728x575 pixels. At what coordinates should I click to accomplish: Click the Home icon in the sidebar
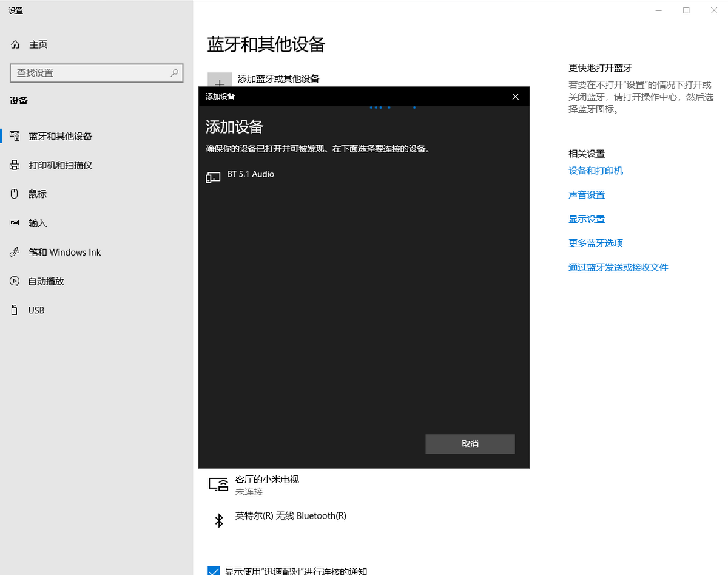pyautogui.click(x=15, y=44)
